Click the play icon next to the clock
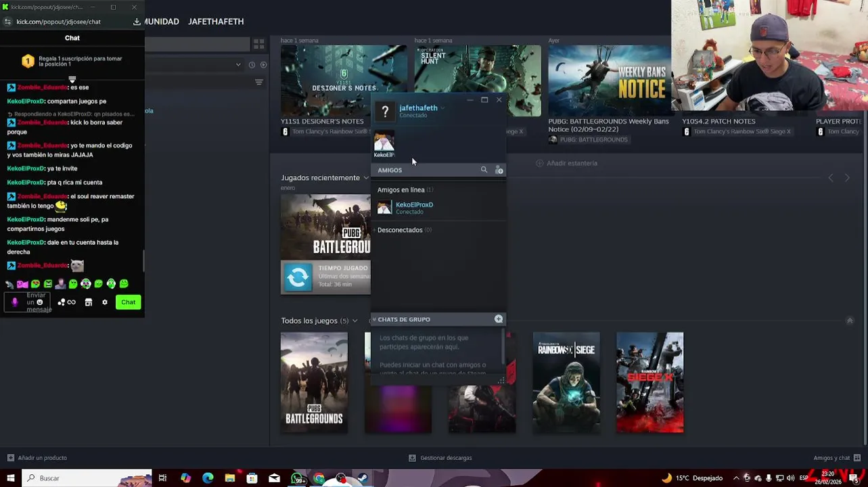The width and height of the screenshot is (868, 487). [264, 65]
